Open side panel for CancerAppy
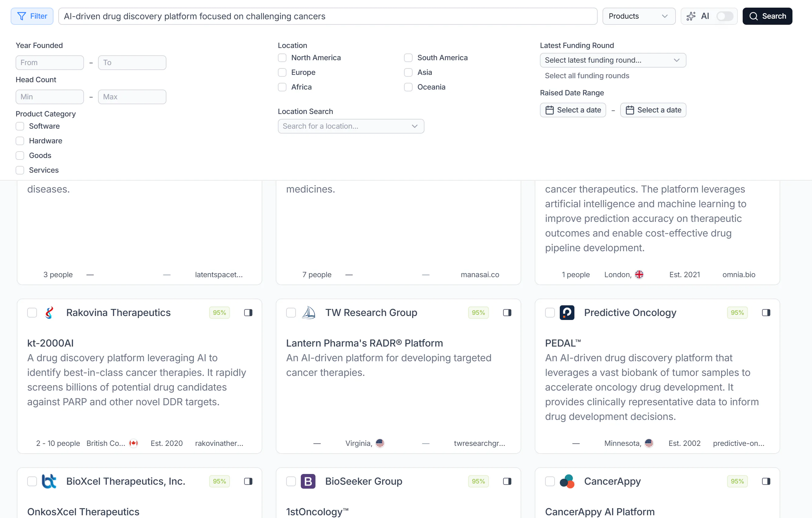 pos(766,481)
